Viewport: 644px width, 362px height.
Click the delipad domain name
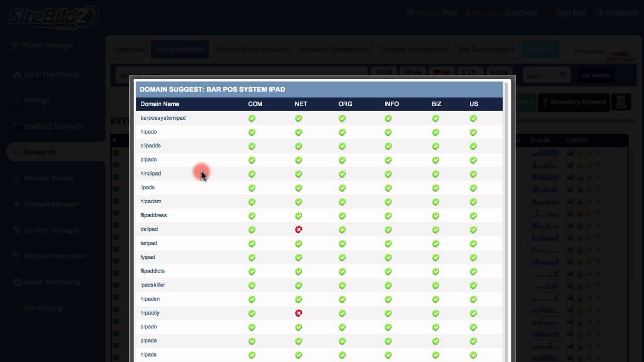click(149, 229)
